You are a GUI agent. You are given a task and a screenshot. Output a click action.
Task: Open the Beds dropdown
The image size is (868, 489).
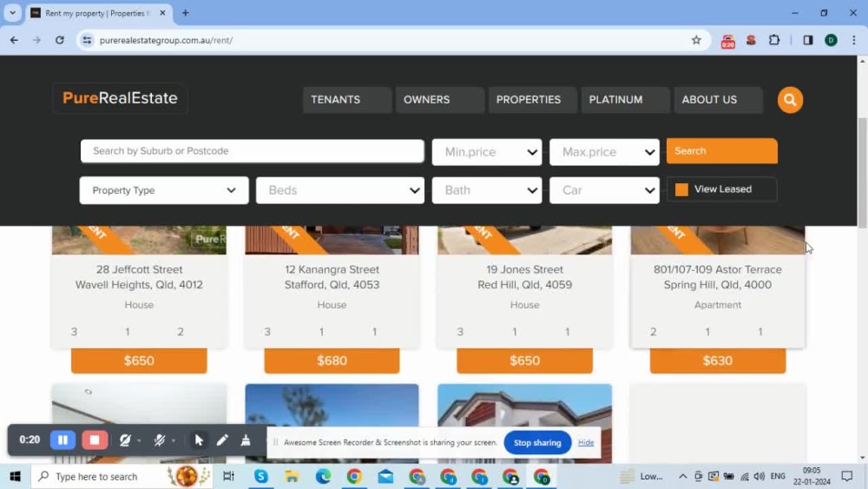click(340, 190)
